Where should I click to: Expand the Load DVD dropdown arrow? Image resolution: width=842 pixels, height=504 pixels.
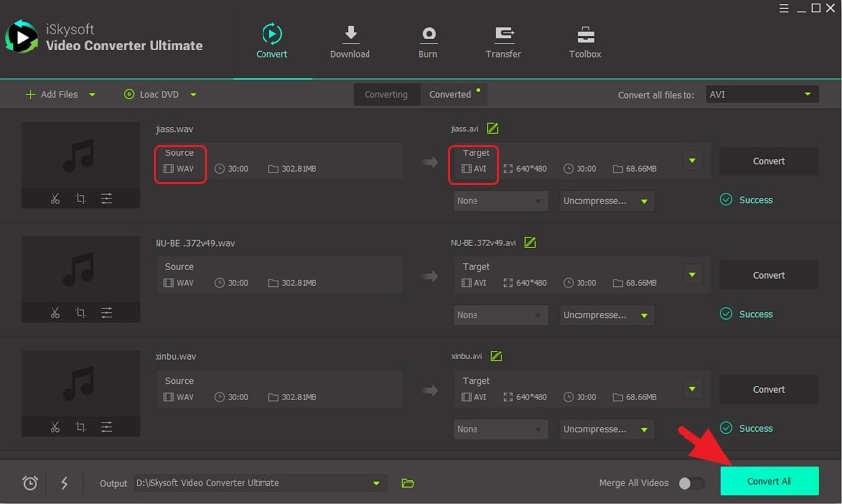193,95
